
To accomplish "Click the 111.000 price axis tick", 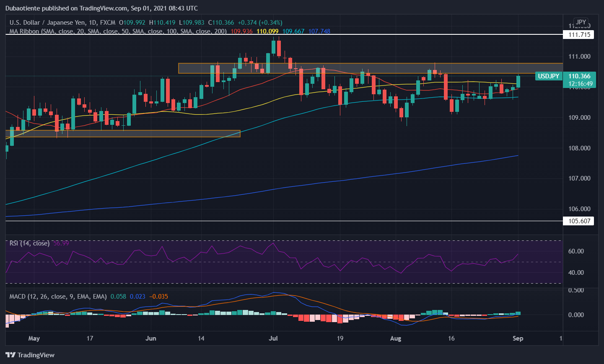I will [579, 57].
